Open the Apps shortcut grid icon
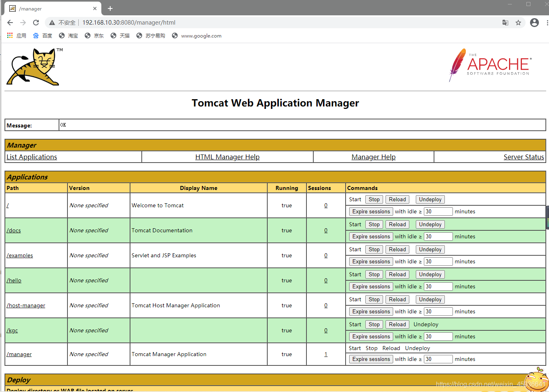Viewport: 549px width, 392px height. tap(10, 35)
